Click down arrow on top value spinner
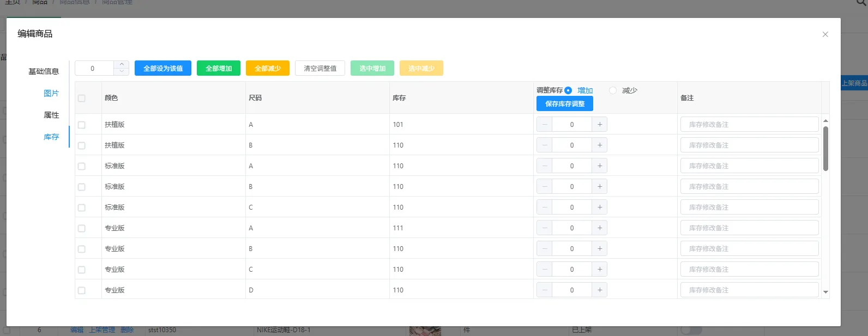 tap(122, 71)
